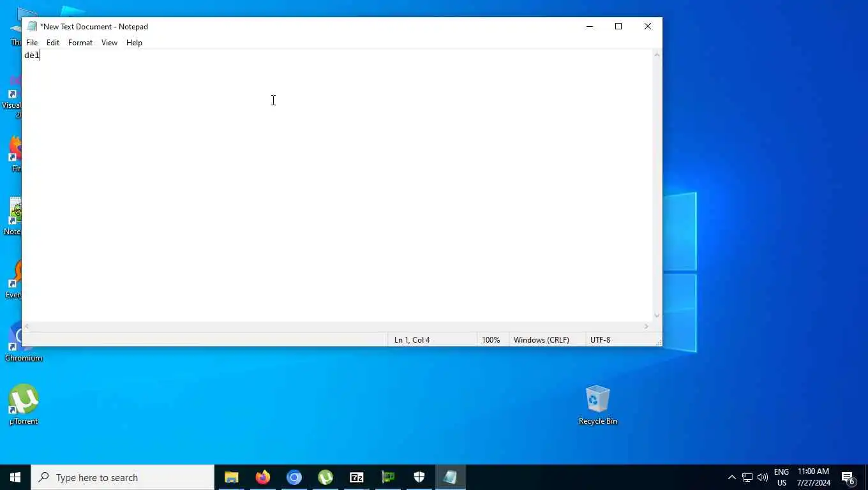Open the volume tray icon
Viewport: 868px width, 490px height.
[763, 477]
